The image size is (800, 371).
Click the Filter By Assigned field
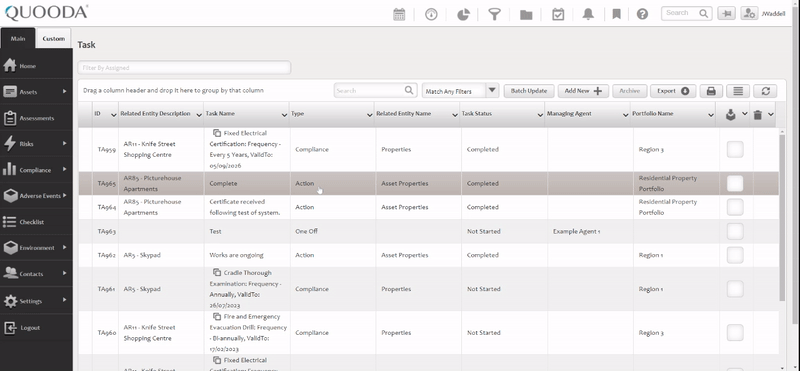point(184,67)
